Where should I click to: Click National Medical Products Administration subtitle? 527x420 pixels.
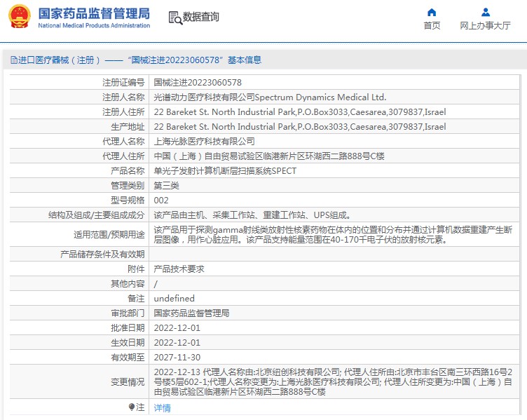(94, 25)
